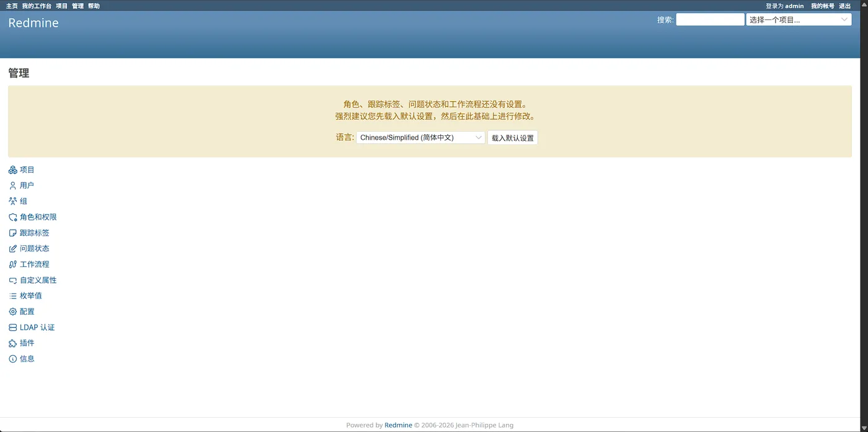Click the Redmine header title
Screen dimensions: 868x432
point(33,23)
